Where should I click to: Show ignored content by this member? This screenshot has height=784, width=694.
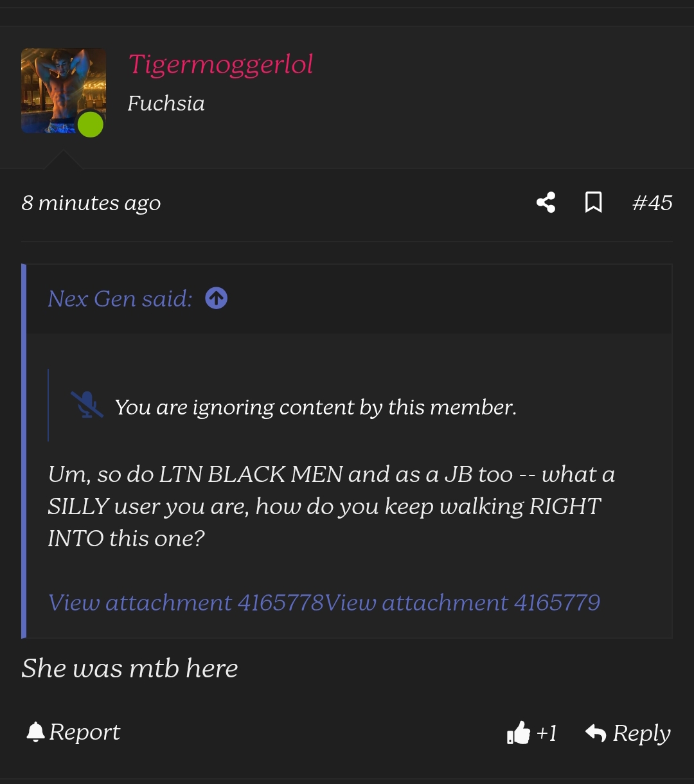coord(316,407)
